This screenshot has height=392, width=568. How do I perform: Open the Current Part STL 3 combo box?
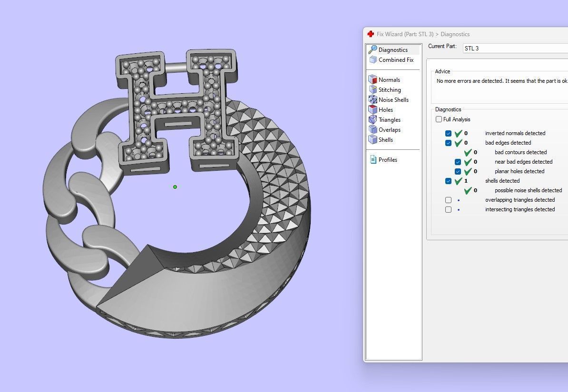tap(515, 48)
